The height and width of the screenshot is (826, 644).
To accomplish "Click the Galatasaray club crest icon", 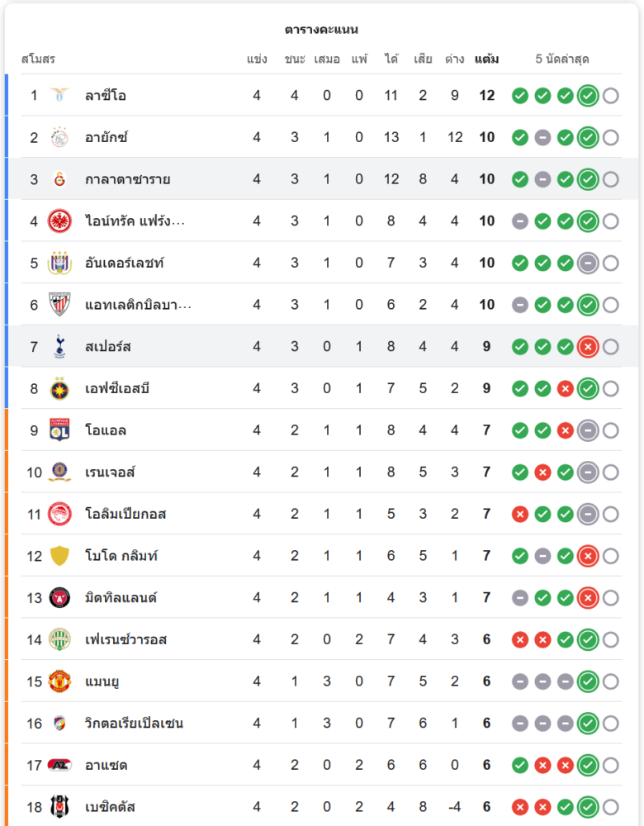I will coord(59,179).
